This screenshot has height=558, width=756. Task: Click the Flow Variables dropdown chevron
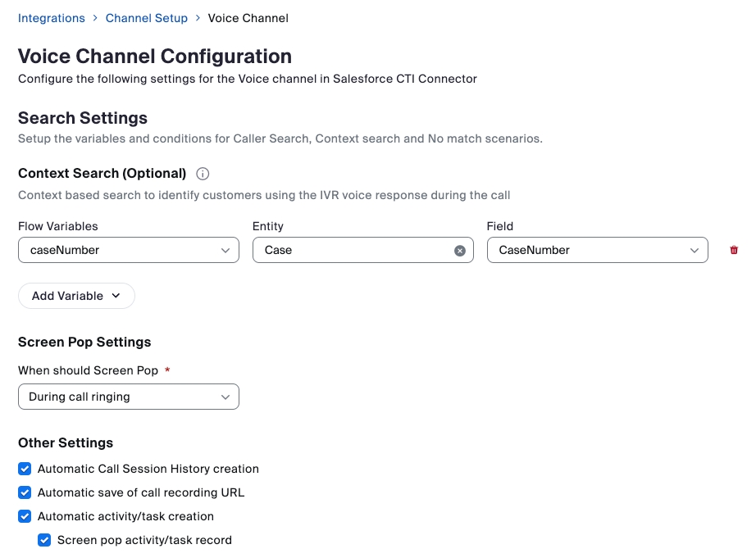point(227,250)
